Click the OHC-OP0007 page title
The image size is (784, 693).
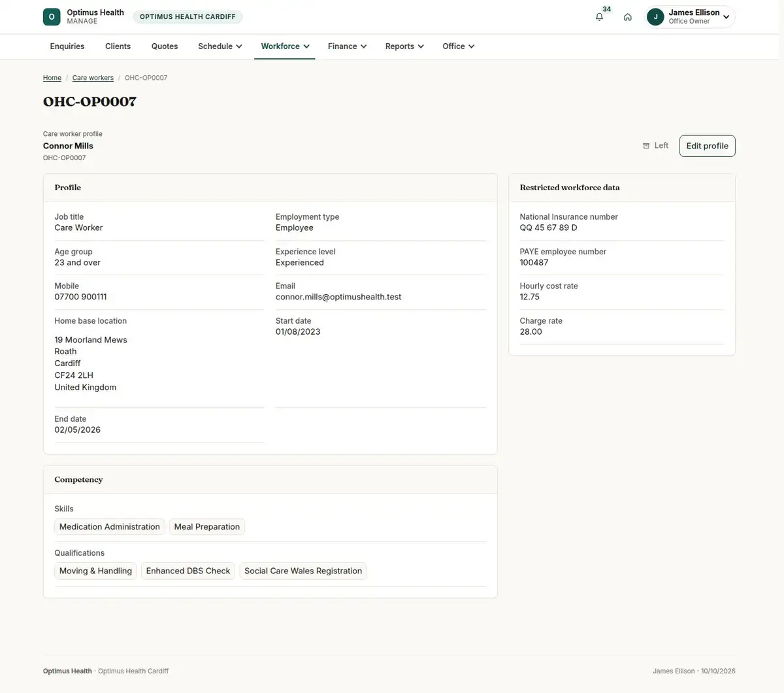click(x=90, y=101)
